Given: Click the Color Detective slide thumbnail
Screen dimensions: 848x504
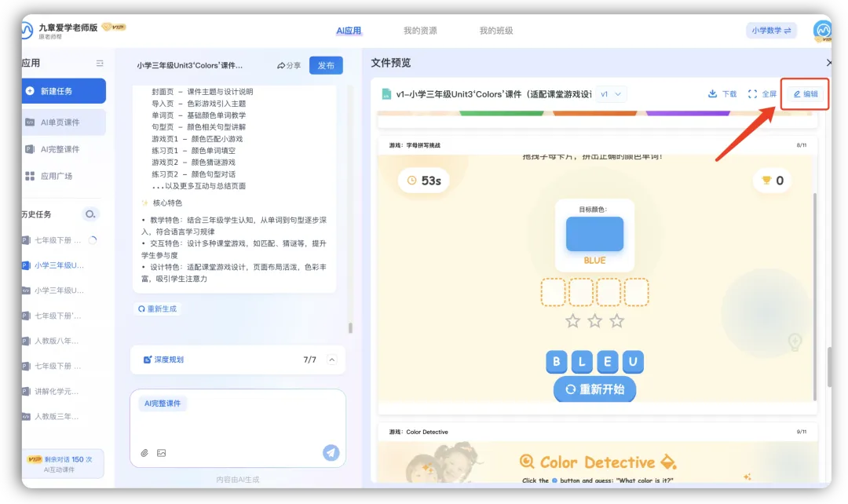Looking at the screenshot, I should click(x=597, y=453).
